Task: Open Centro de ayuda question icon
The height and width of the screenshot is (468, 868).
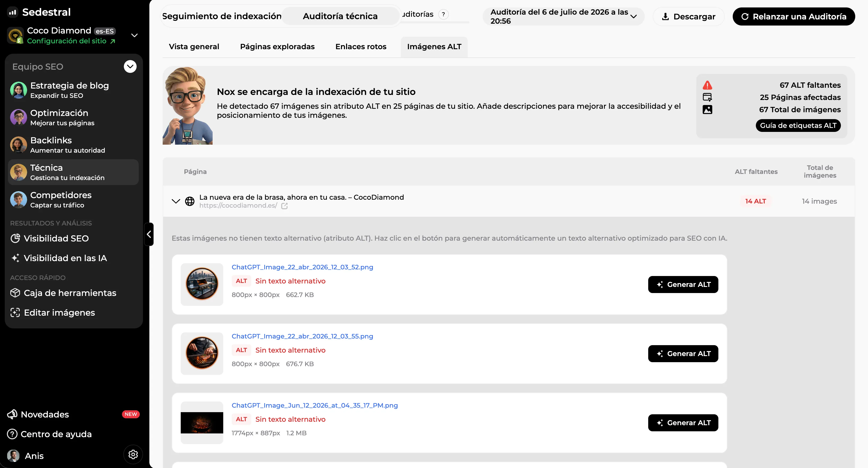Action: [12, 434]
